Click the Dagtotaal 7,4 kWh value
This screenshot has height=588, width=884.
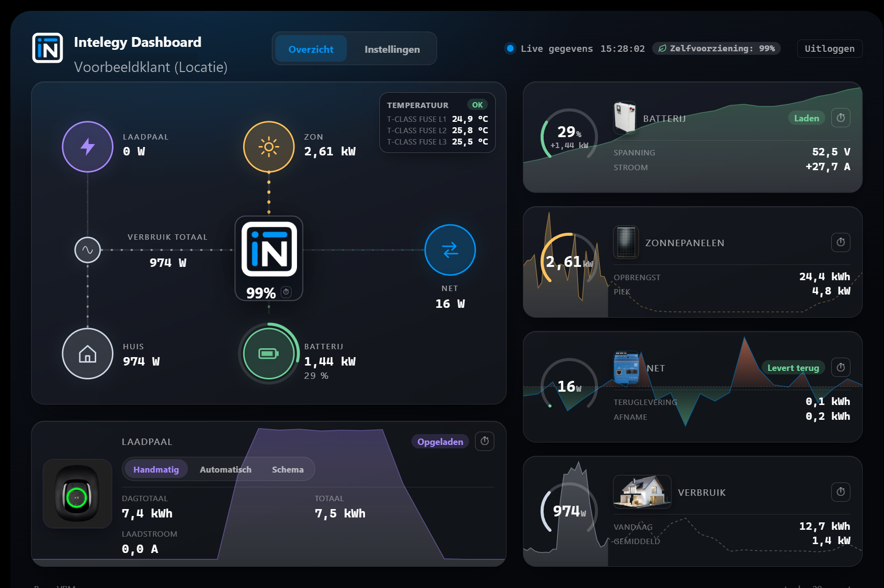147,514
